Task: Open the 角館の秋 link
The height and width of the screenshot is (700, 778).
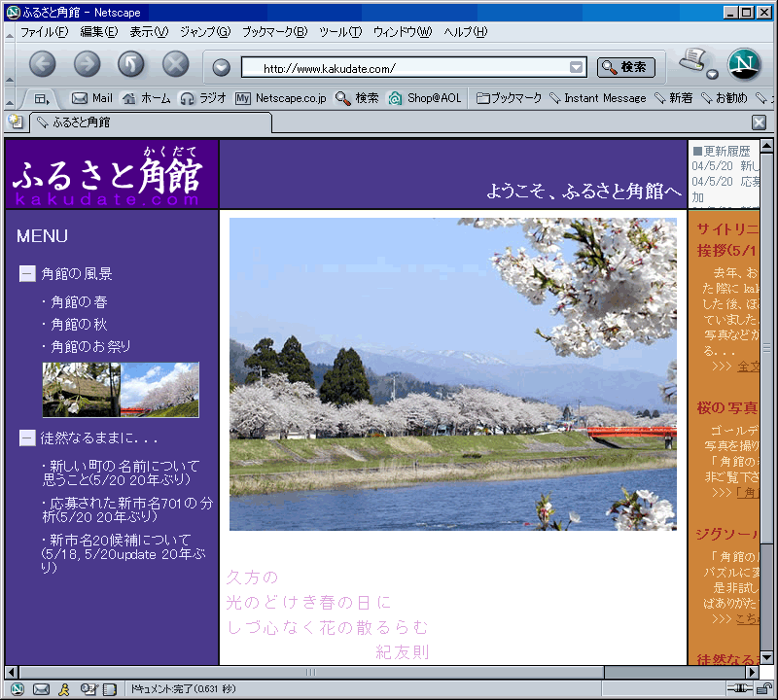Action: (79, 324)
